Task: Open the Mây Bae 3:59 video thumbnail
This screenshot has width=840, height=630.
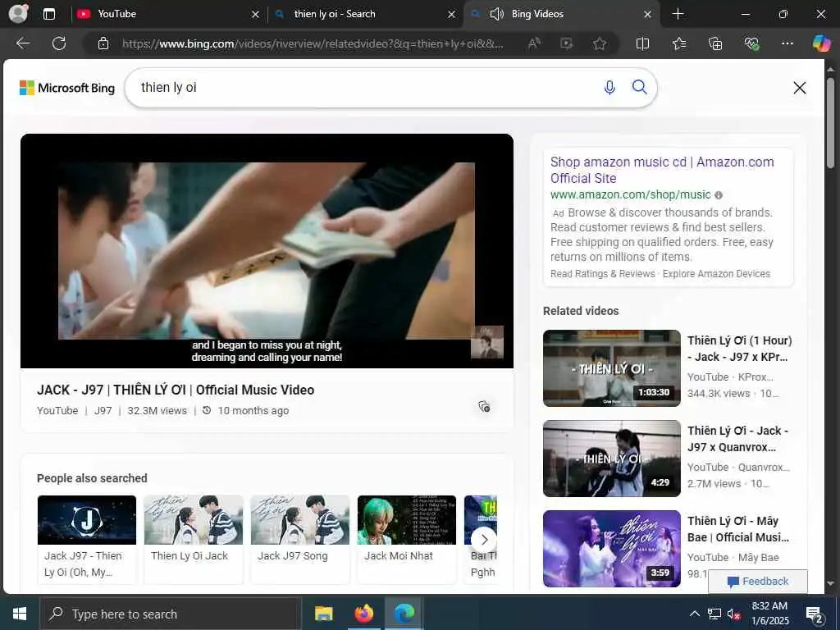Action: click(612, 549)
